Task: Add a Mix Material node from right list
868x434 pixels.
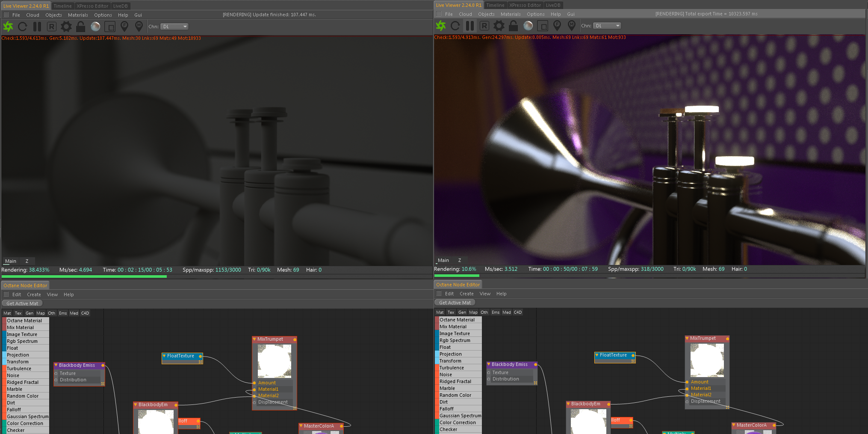Action: tap(458, 327)
